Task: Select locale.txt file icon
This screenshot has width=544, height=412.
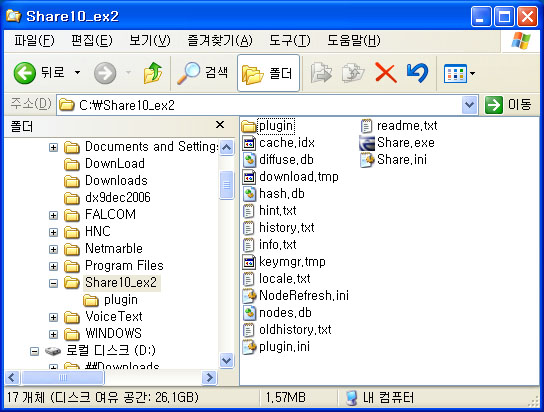Action: [249, 279]
